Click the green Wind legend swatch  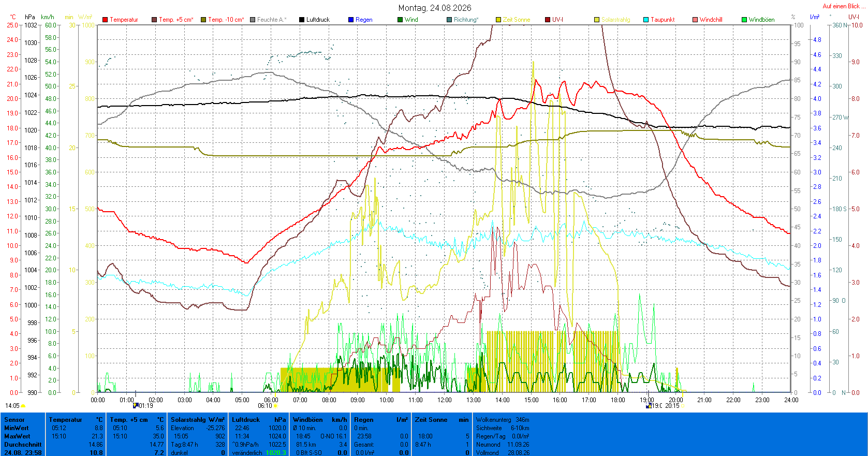tap(400, 20)
